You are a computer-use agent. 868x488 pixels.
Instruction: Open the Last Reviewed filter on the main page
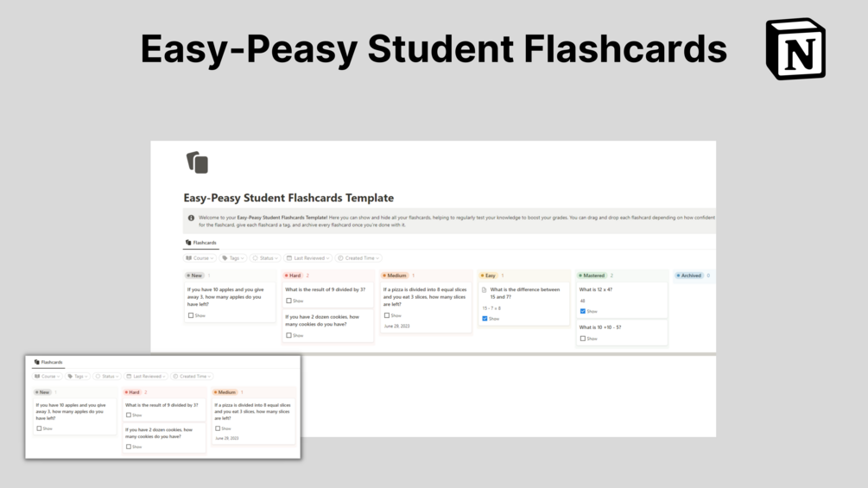307,258
